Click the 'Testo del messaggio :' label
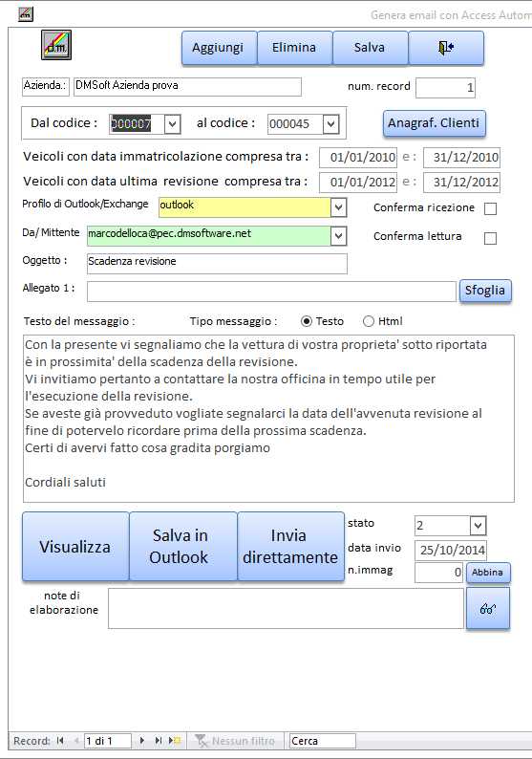 pos(80,321)
